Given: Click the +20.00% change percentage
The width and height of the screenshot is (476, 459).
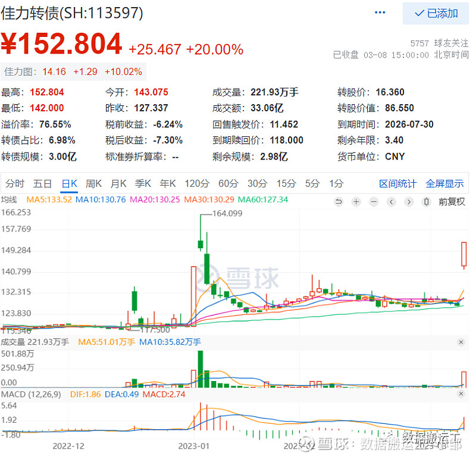Looking at the screenshot, I should click(x=215, y=49).
